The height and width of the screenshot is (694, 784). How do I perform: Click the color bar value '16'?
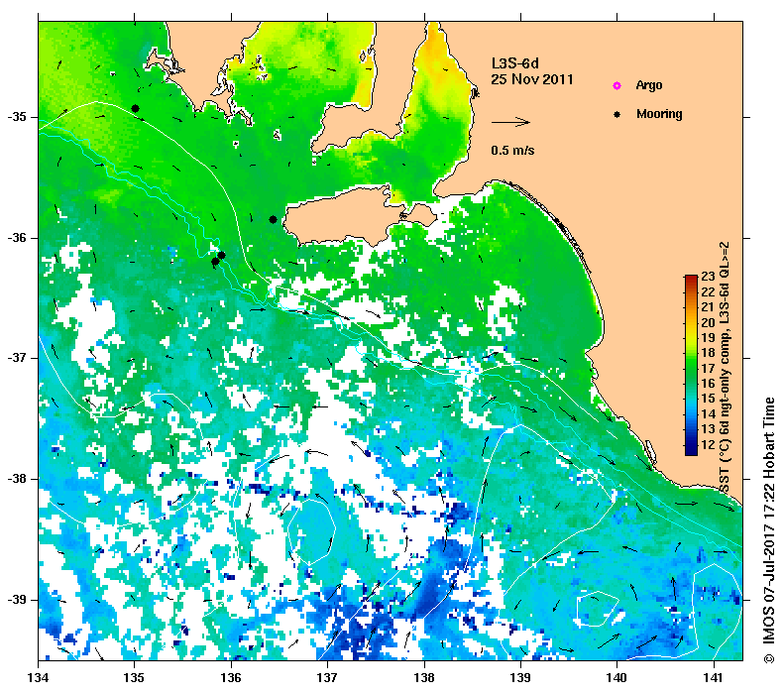pyautogui.click(x=708, y=384)
